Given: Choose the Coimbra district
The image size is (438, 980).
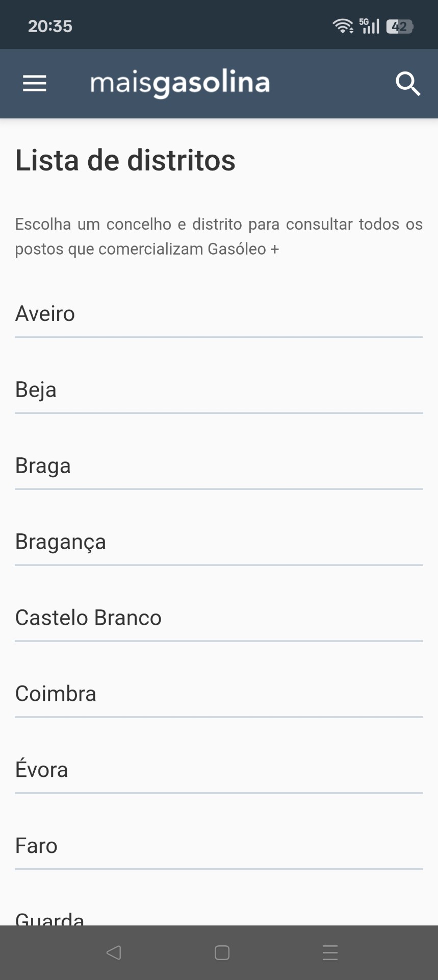Looking at the screenshot, I should (56, 694).
